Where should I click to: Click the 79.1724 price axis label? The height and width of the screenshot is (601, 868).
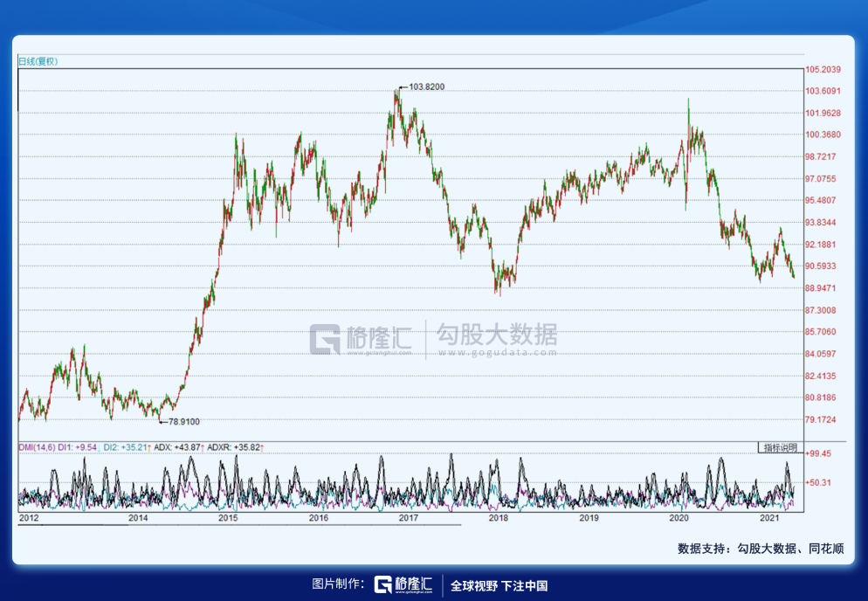point(820,420)
